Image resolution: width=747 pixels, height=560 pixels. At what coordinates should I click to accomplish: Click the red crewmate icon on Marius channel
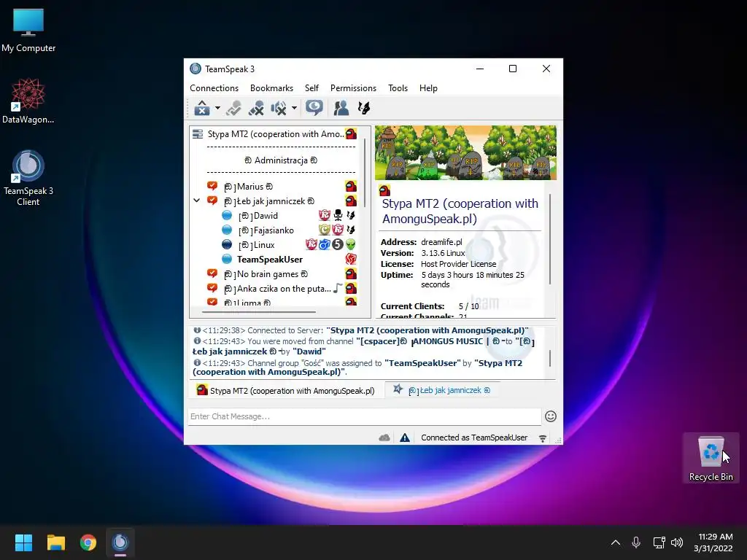(x=351, y=186)
